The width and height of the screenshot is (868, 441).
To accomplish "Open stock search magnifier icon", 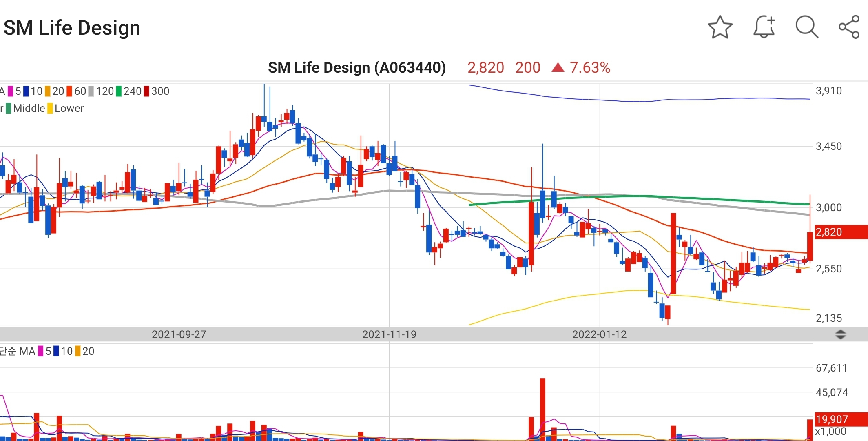I will coord(807,27).
